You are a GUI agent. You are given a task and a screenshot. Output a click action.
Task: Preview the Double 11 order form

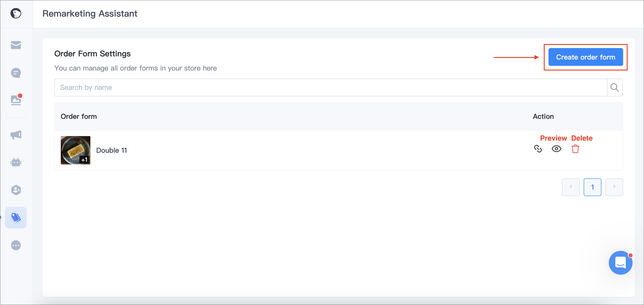[x=556, y=149]
